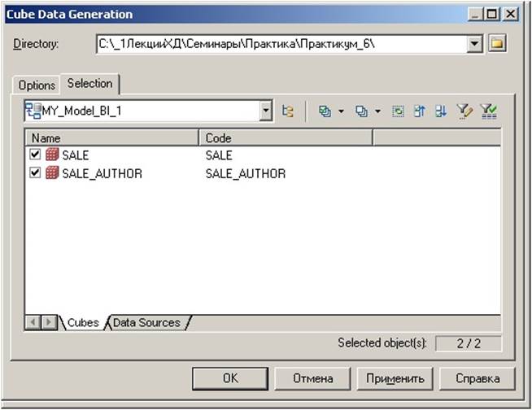
Task: Click the red cube icon for SALE
Action: click(52, 155)
